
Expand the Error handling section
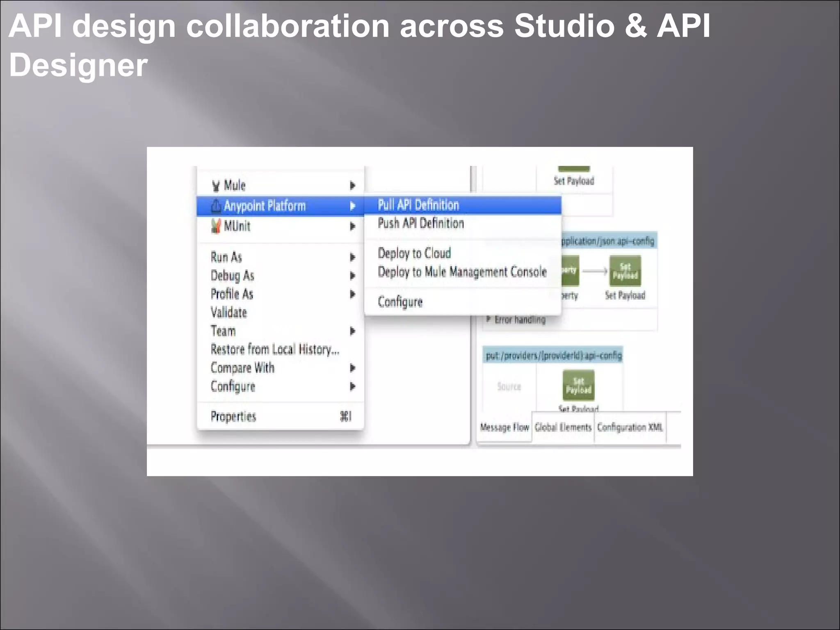coord(488,319)
